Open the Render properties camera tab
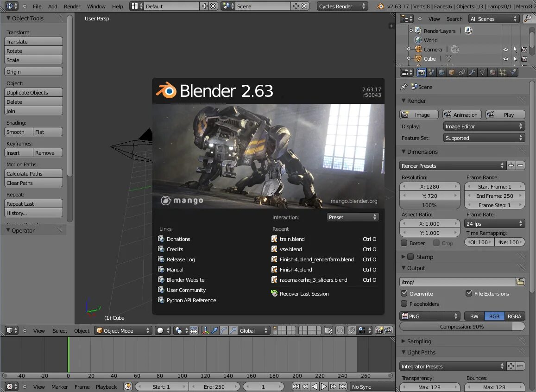Image resolution: width=536 pixels, height=392 pixels. pyautogui.click(x=421, y=72)
